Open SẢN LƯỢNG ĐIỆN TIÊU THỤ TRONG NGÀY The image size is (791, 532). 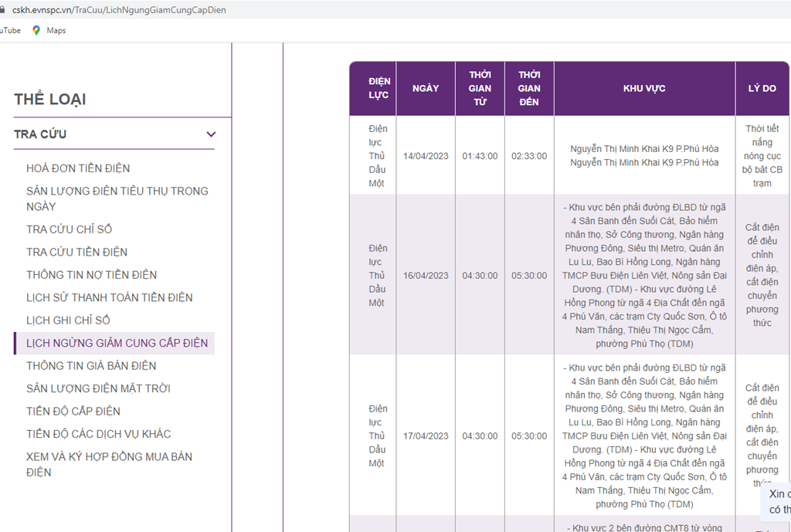click(x=117, y=198)
